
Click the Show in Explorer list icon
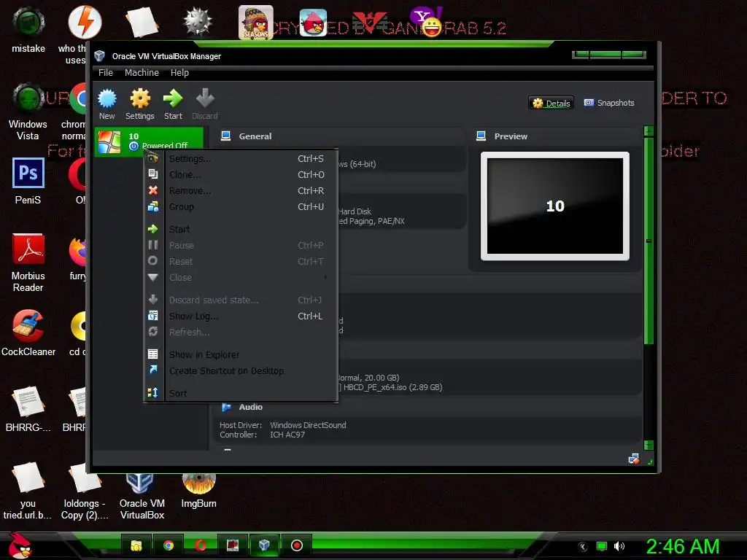click(x=153, y=354)
